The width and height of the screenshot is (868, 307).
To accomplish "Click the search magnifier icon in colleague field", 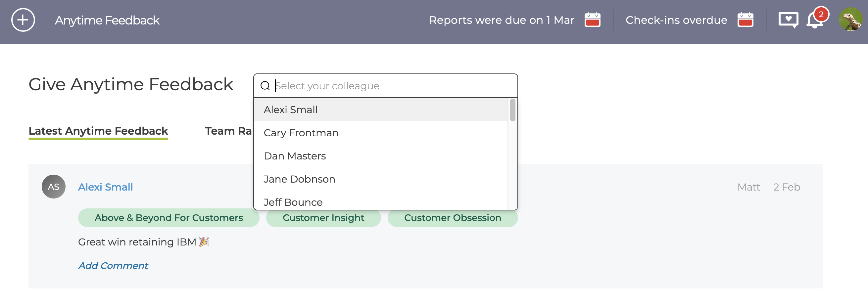I will coord(265,86).
